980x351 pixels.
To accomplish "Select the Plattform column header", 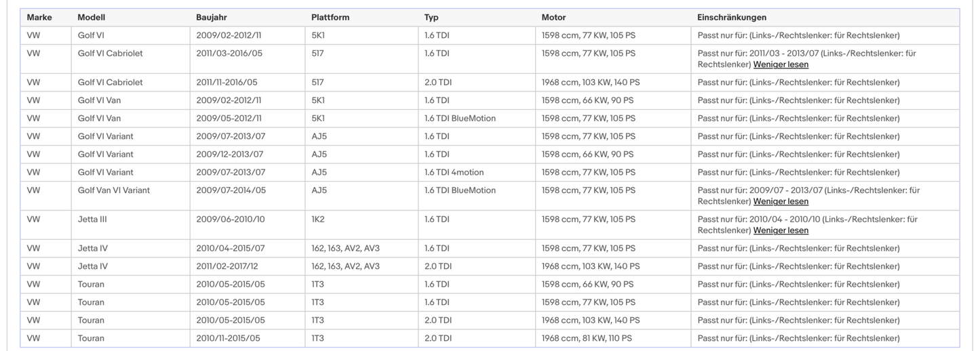I will click(x=330, y=18).
